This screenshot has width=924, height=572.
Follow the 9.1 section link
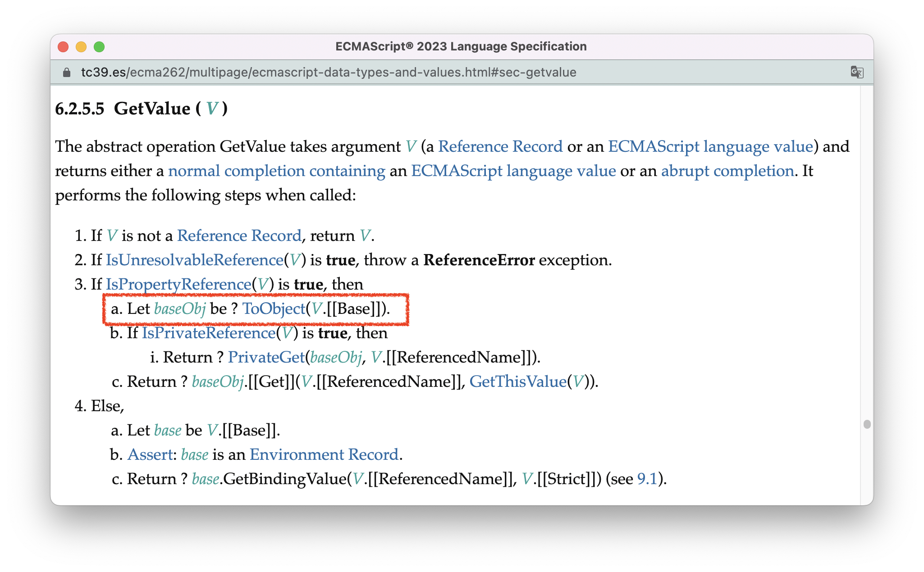647,479
